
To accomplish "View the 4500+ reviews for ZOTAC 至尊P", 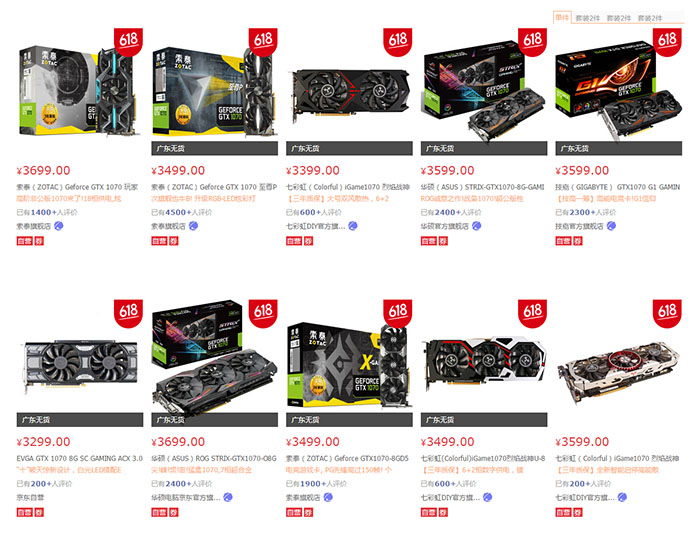I will tap(182, 212).
